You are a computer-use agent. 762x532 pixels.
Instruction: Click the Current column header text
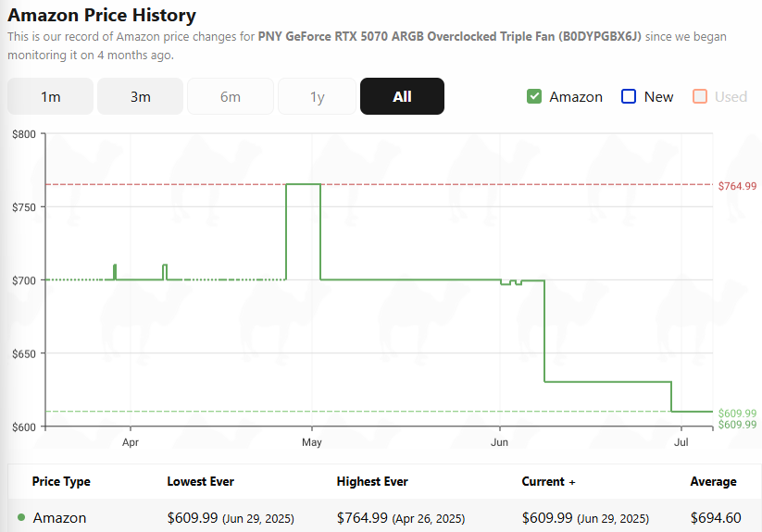(x=543, y=481)
